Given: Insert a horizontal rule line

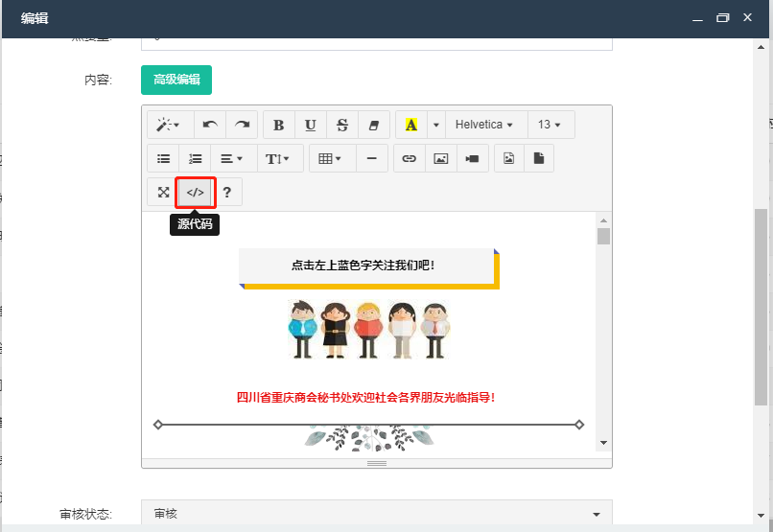Looking at the screenshot, I should coord(372,158).
